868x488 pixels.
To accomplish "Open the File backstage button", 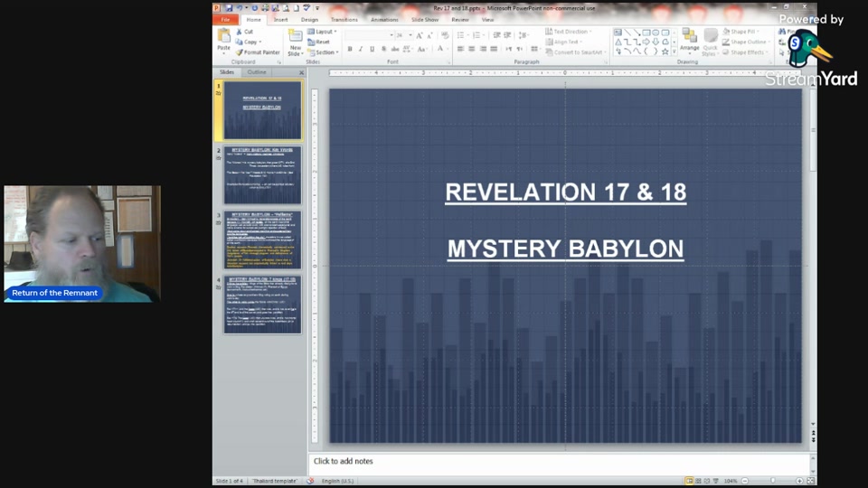I will pyautogui.click(x=225, y=19).
